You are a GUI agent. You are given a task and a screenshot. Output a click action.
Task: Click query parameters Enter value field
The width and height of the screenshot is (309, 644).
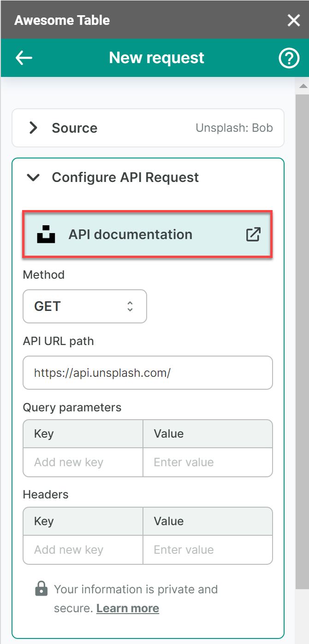208,462
